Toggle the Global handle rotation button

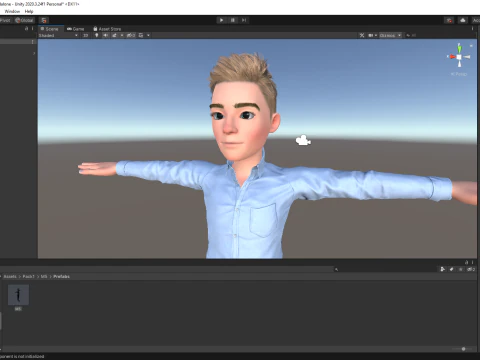(x=24, y=20)
